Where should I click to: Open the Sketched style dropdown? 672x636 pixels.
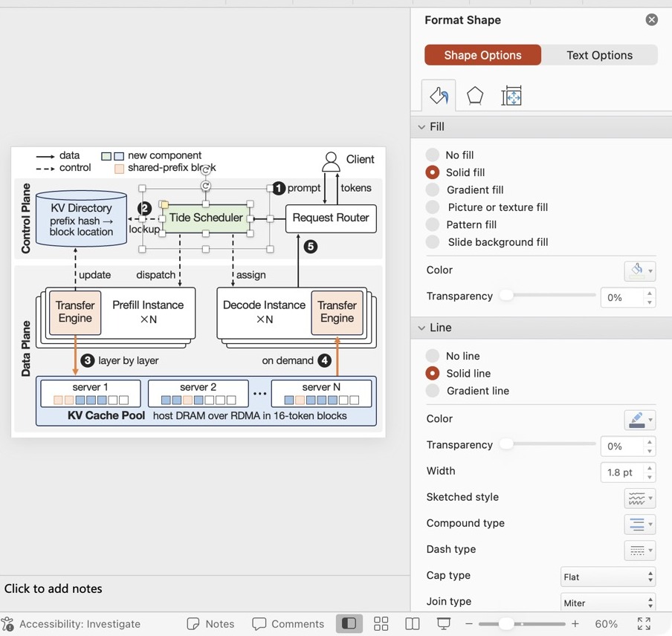(639, 498)
